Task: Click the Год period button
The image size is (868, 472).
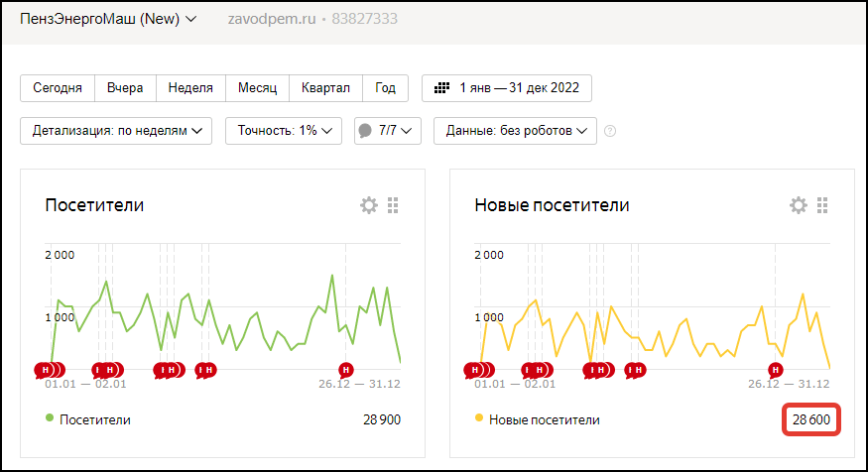Action: click(385, 87)
